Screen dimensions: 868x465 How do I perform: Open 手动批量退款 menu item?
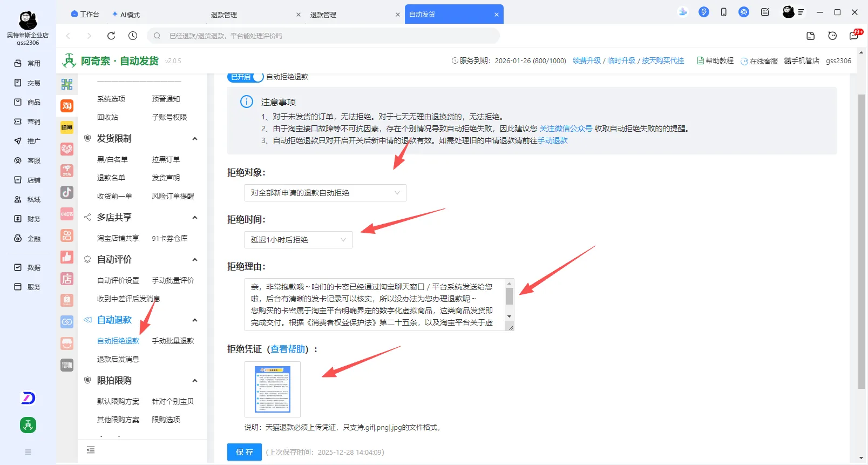(173, 341)
